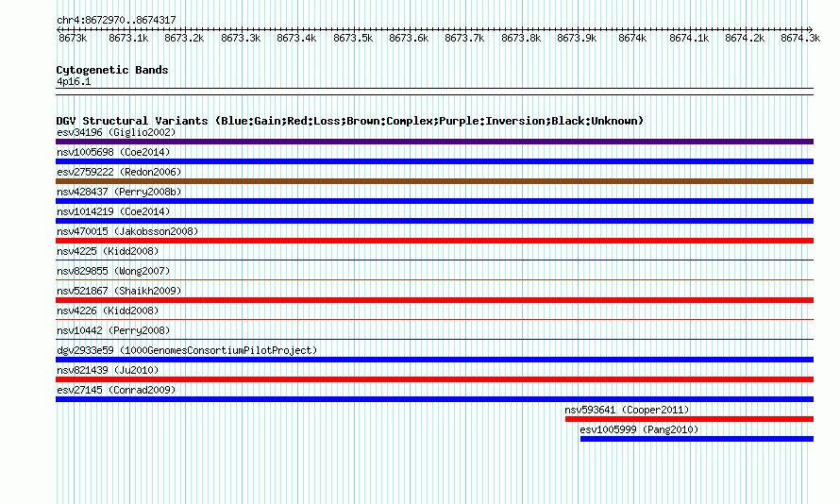Viewport: 840px width, 504px height.
Task: Click the DGV Structural Variants track title
Action: 349,121
